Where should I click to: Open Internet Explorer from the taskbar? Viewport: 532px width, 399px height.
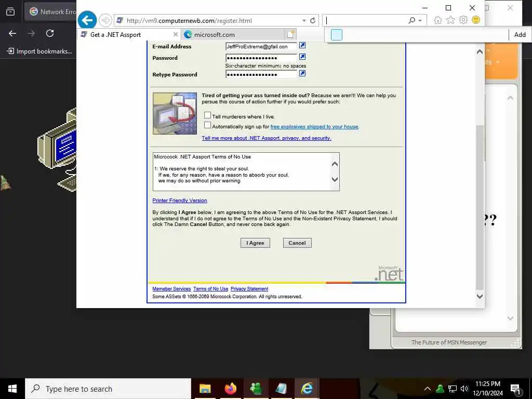click(x=307, y=389)
